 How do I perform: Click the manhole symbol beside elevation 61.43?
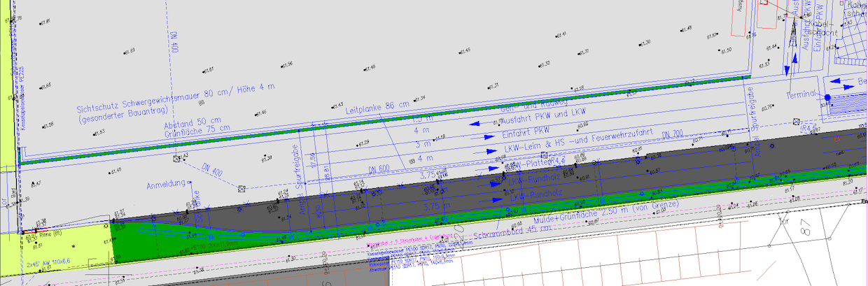[x=176, y=158]
